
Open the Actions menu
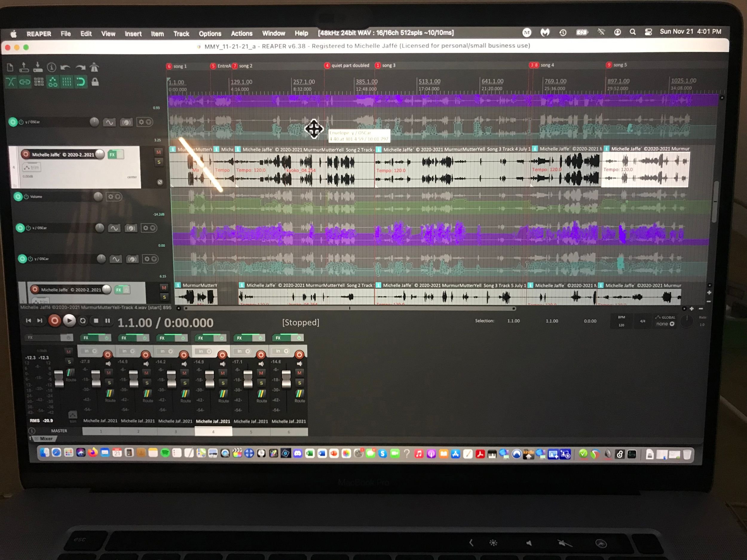[x=241, y=33]
